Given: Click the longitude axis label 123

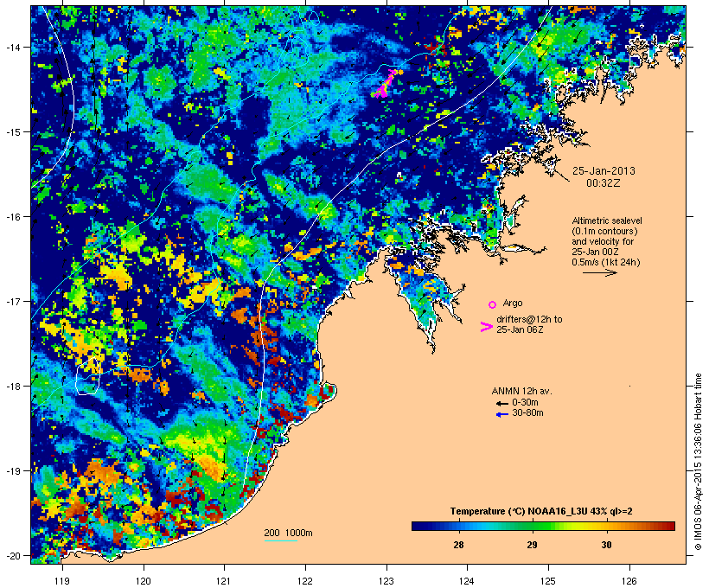Looking at the screenshot, I should click(x=386, y=581).
